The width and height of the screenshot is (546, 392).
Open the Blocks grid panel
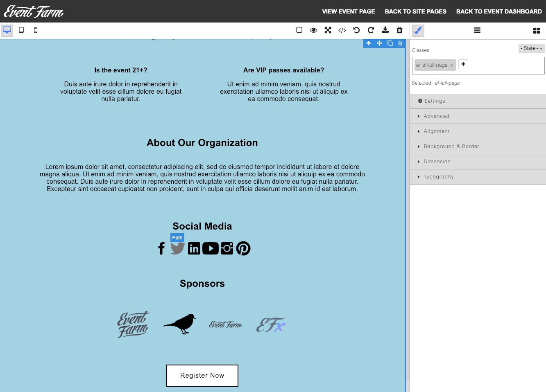click(537, 30)
